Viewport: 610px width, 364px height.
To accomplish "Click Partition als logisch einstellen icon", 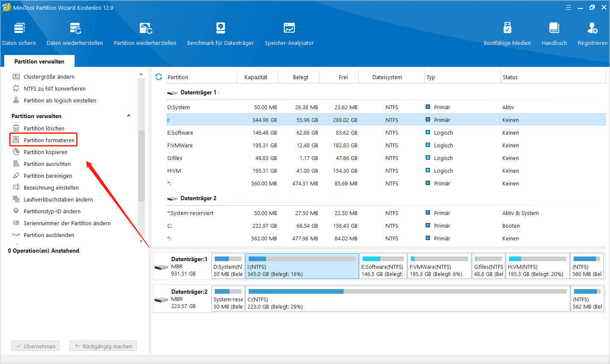I will 16,100.
